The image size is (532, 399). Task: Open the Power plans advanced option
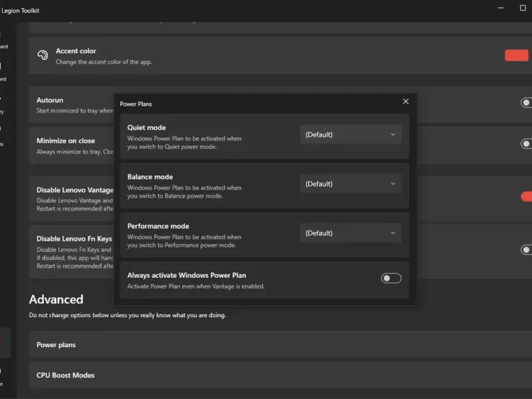point(266,345)
